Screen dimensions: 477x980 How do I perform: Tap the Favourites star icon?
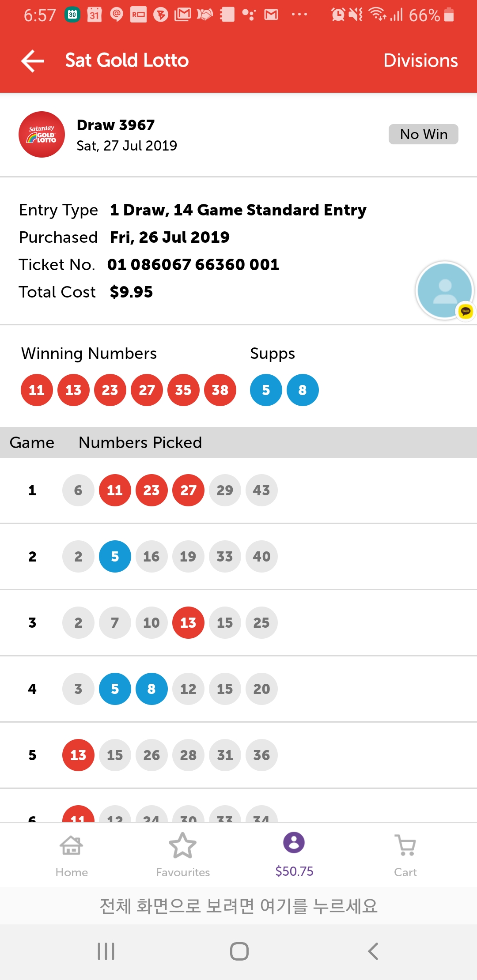pyautogui.click(x=182, y=845)
